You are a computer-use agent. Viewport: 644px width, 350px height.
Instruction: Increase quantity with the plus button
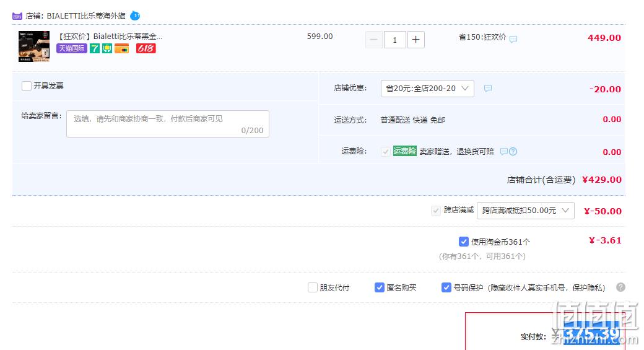416,40
